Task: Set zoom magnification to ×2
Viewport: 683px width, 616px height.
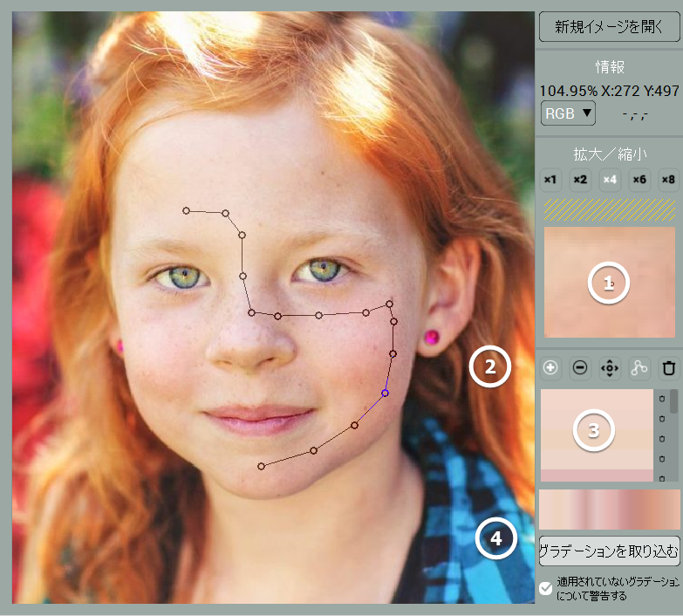Action: click(580, 180)
